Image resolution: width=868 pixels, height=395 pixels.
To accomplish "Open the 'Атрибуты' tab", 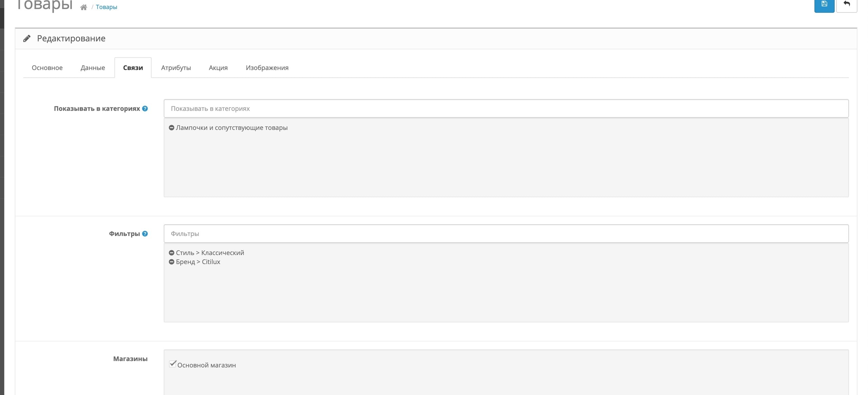I will click(x=176, y=68).
